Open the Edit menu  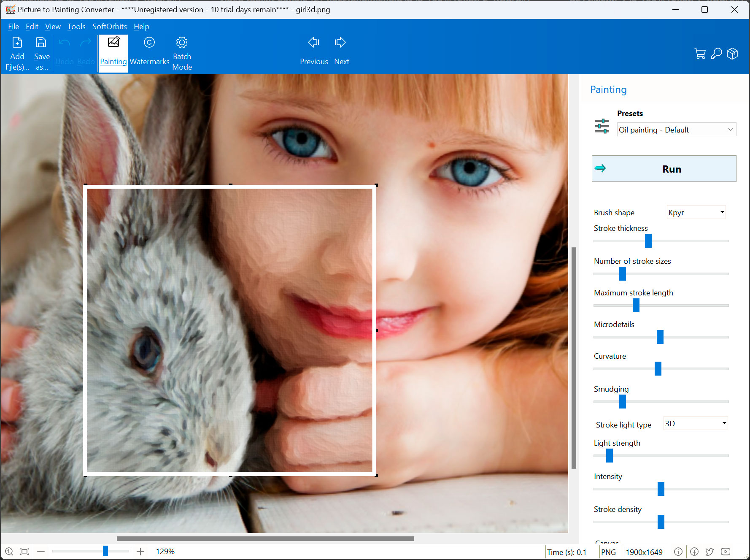click(x=32, y=26)
